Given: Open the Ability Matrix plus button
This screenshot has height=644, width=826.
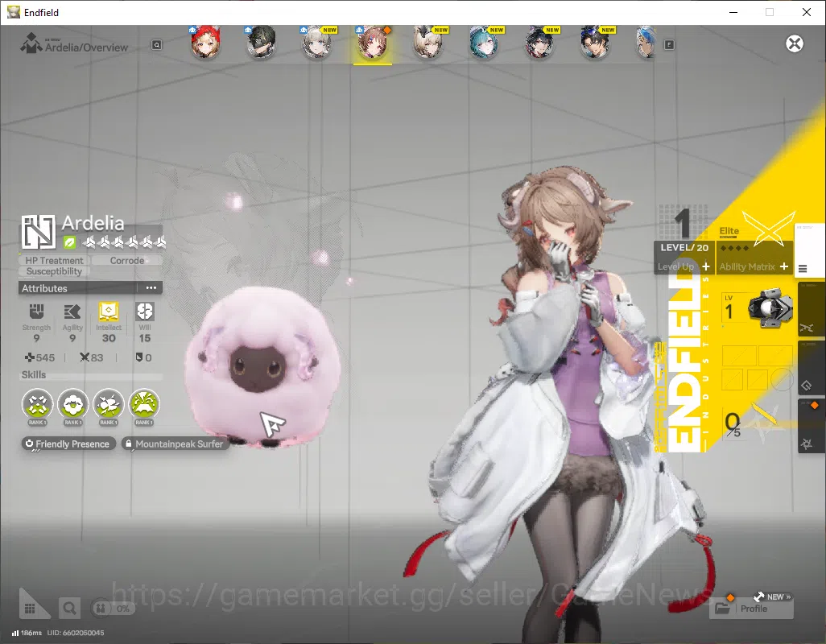Looking at the screenshot, I should (784, 266).
